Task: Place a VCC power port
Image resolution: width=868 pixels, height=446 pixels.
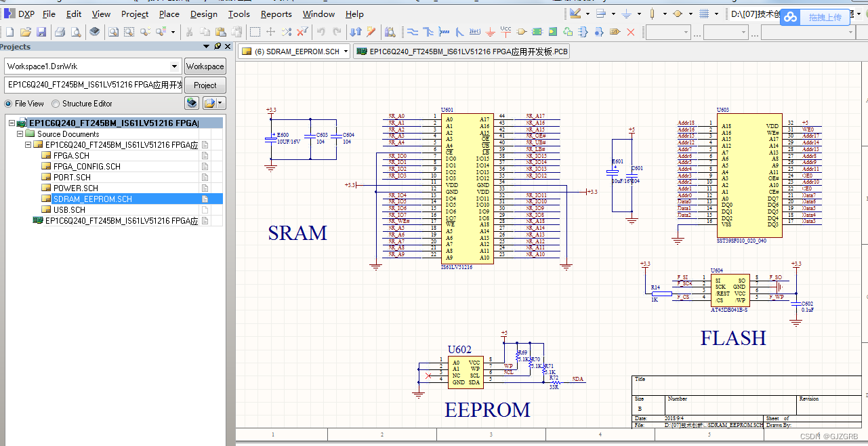Action: (x=505, y=32)
